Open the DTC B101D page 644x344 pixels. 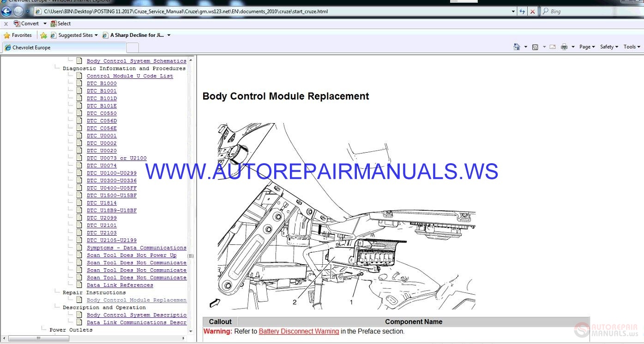click(102, 98)
